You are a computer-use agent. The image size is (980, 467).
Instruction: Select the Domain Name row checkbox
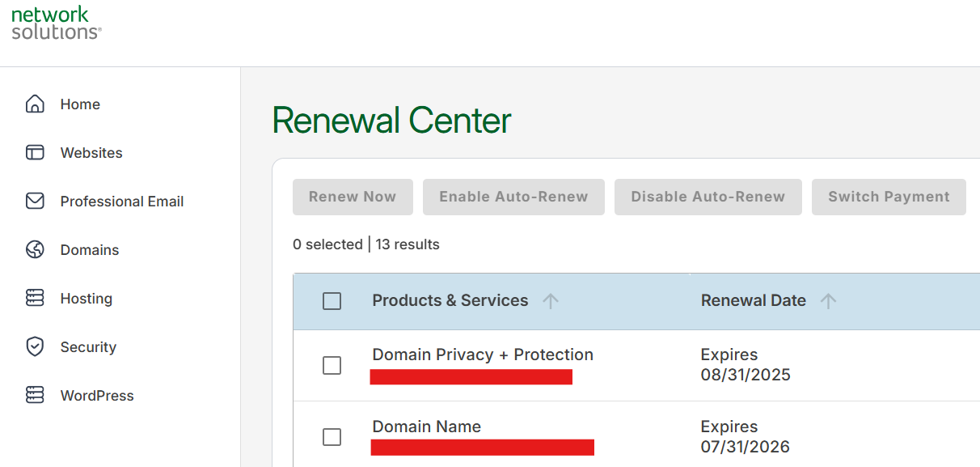(x=332, y=437)
